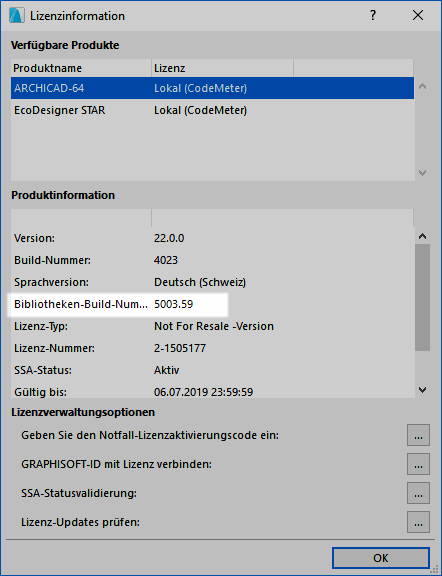Select the Version 22.0.0 row

212,238
